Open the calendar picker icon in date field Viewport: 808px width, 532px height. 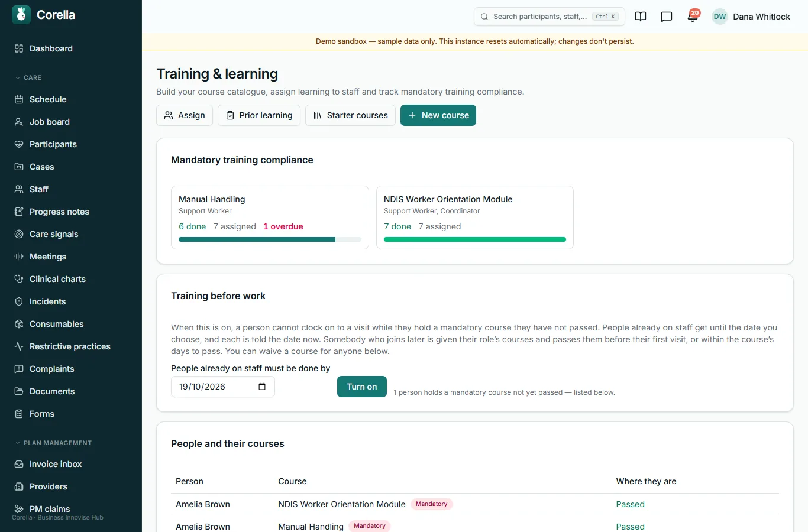262,387
